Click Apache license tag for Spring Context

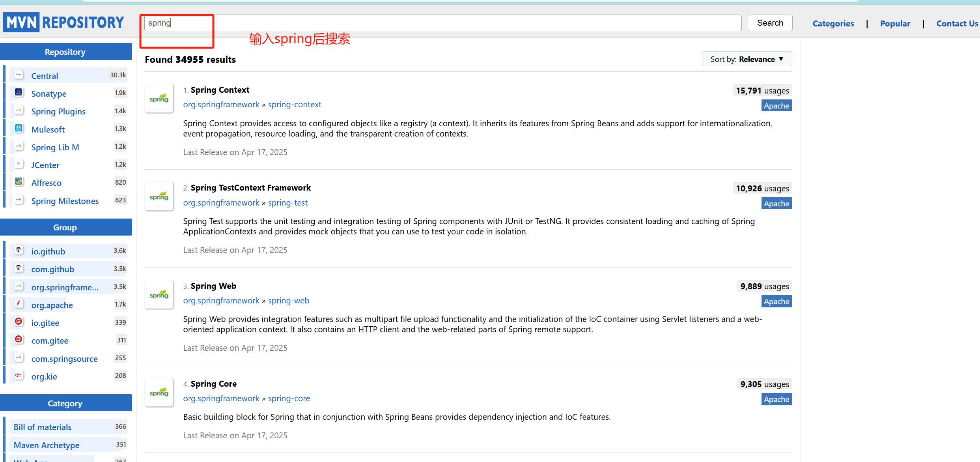pyautogui.click(x=777, y=106)
